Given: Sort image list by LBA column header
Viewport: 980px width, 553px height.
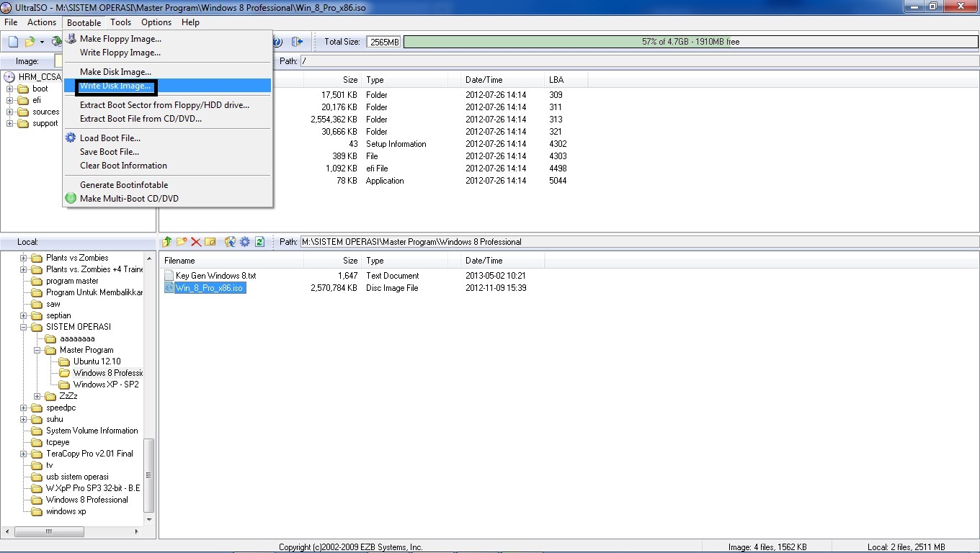Looking at the screenshot, I should point(566,80).
